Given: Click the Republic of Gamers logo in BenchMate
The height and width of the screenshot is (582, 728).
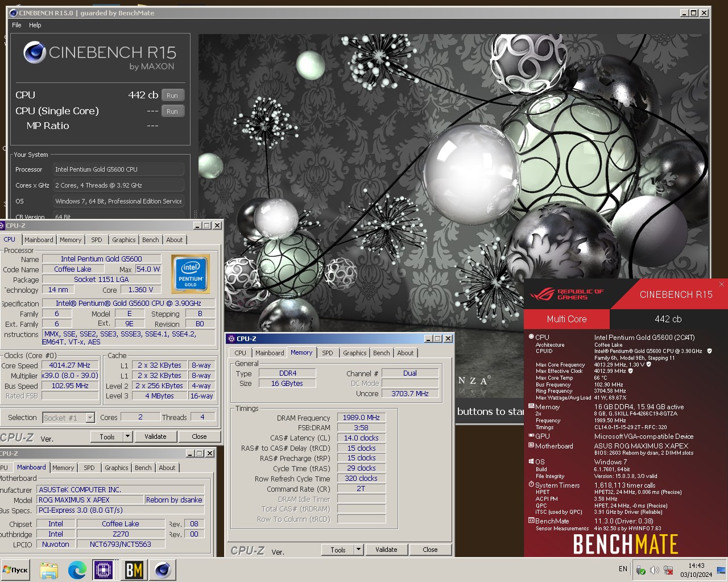Looking at the screenshot, I should coord(566,294).
